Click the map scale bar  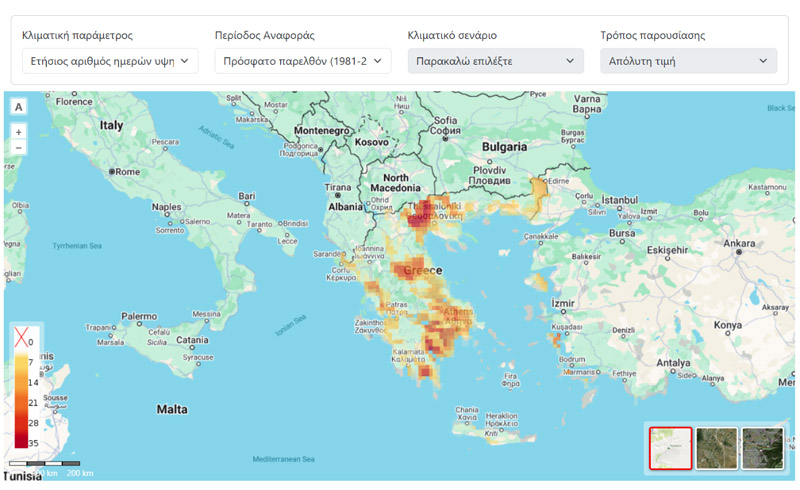click(x=44, y=464)
